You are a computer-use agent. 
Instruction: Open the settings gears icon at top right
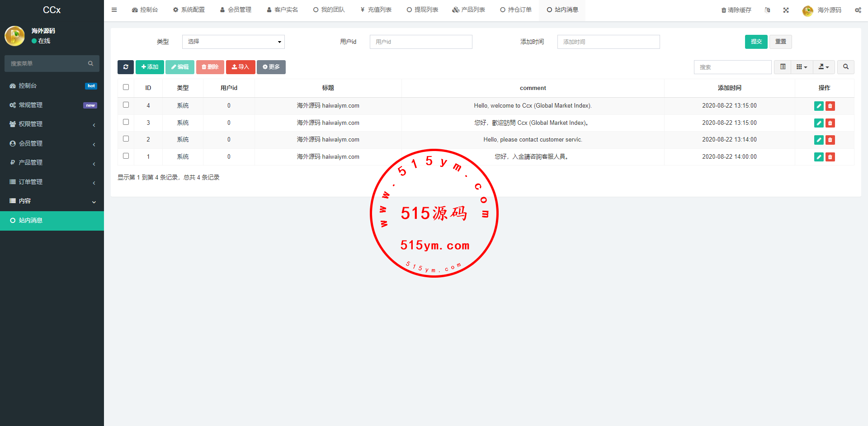point(858,10)
